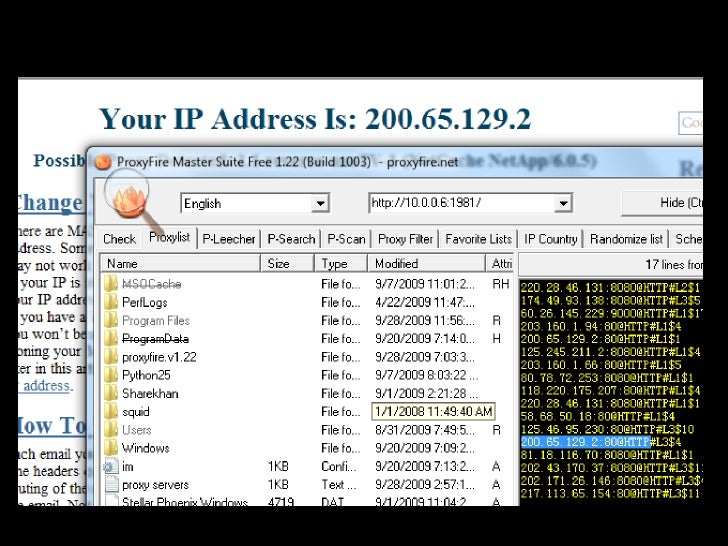The height and width of the screenshot is (546, 728).
Task: Select proxy line 220.28.46.131:8080@HTTP#L2$1
Action: 611,288
